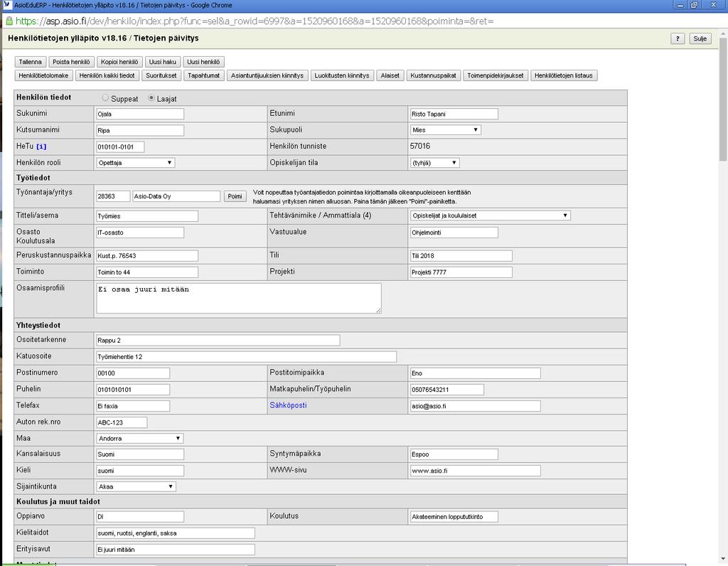This screenshot has height=566, width=728.
Task: Save the form with Tallenna
Action: (30, 62)
